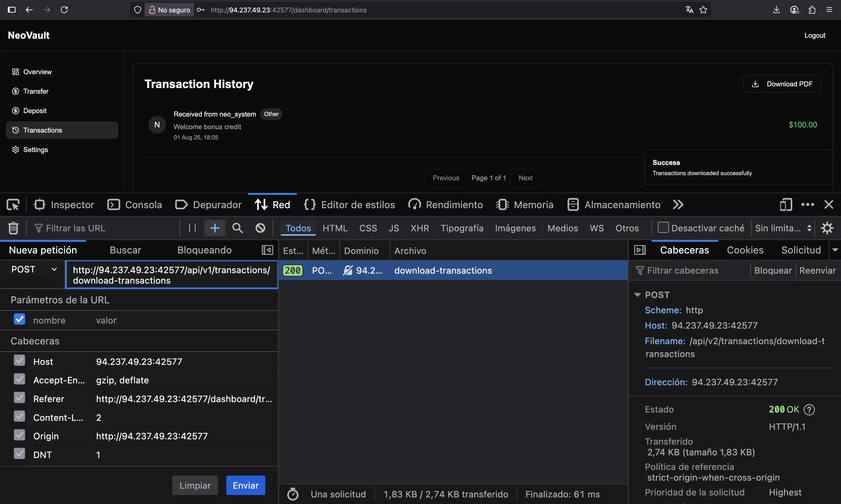This screenshot has width=841, height=504.
Task: Open the Almacenamiento tab
Action: [614, 205]
